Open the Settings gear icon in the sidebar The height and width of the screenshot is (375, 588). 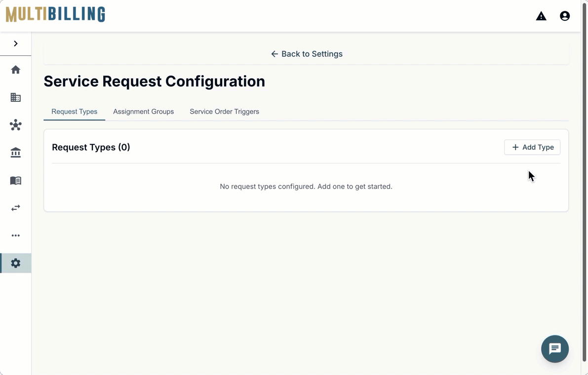(15, 263)
